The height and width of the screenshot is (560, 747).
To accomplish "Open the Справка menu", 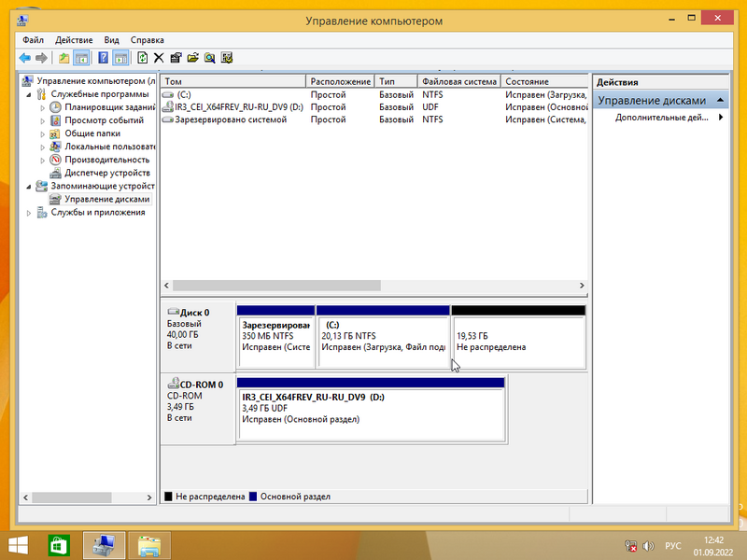I will point(148,40).
